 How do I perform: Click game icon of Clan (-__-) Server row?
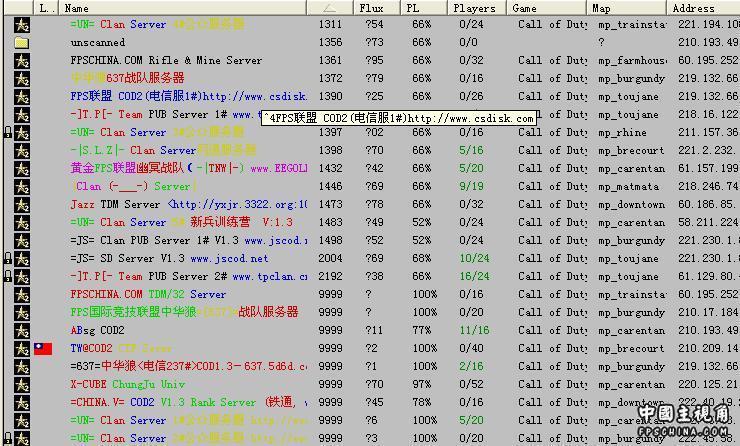pos(22,187)
